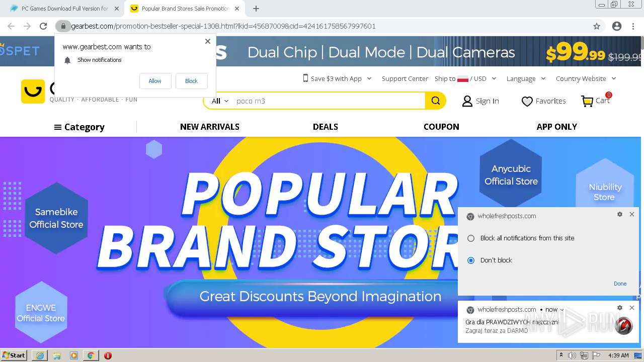Click the Sign In link text

488,101
